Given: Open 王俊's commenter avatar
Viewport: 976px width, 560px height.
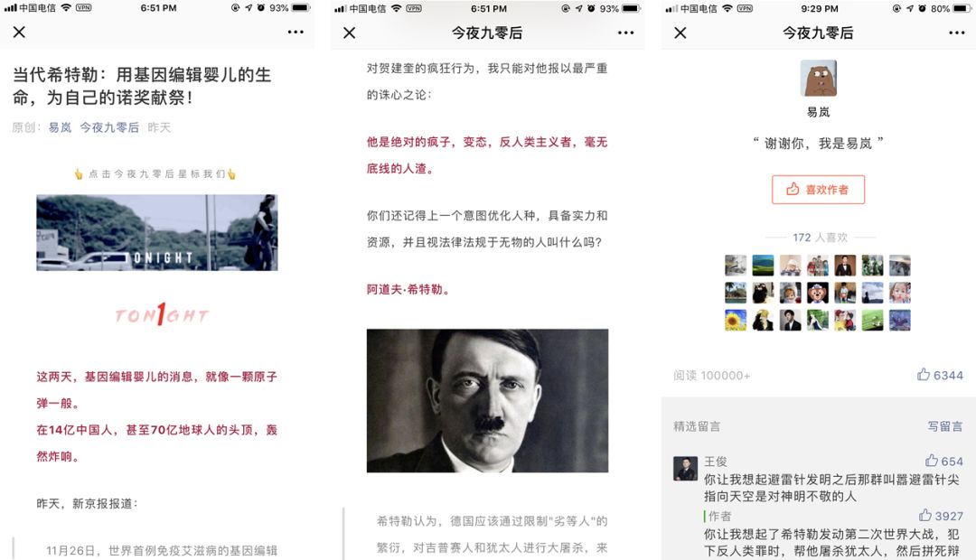Looking at the screenshot, I should point(685,469).
